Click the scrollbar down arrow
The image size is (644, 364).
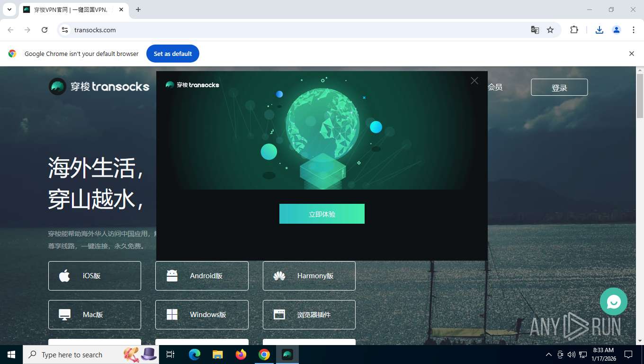640,341
